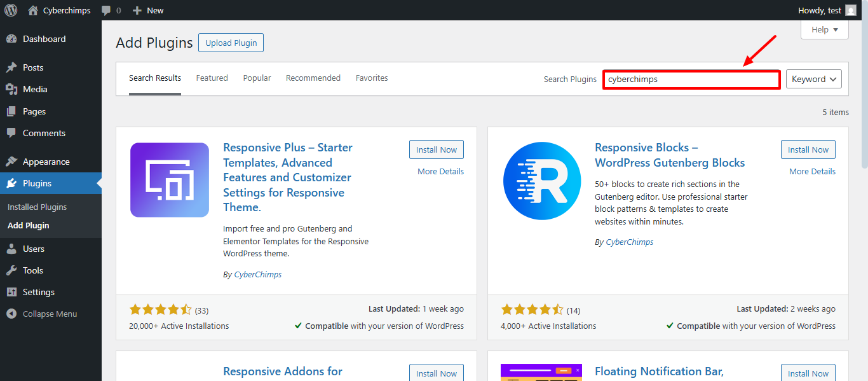This screenshot has height=381, width=868.
Task: Click the plus icon beside New
Action: click(x=137, y=10)
